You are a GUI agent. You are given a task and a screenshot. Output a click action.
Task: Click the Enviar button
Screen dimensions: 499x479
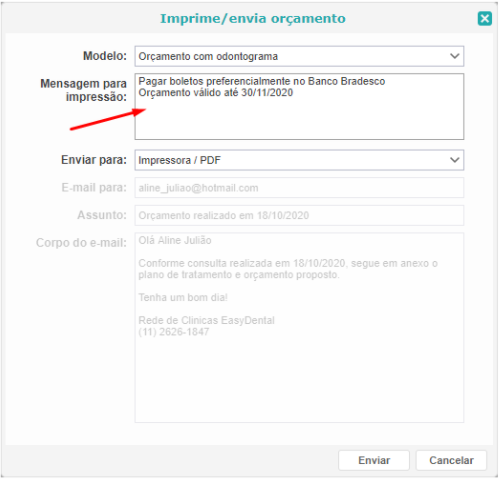pos(374,460)
